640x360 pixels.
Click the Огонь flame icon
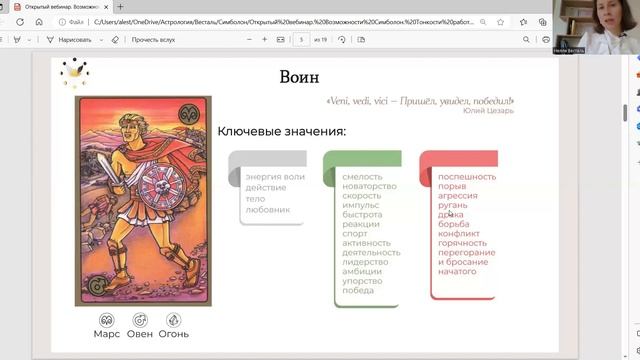click(173, 320)
